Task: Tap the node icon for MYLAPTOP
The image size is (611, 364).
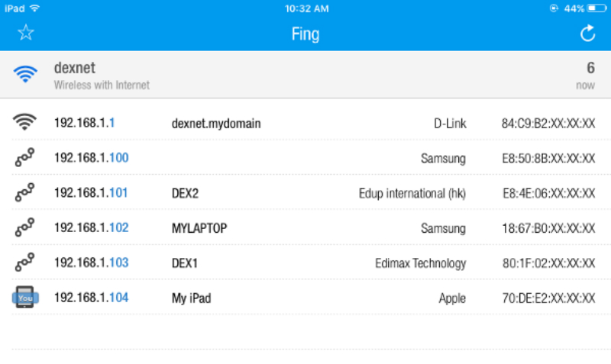Action: click(25, 227)
